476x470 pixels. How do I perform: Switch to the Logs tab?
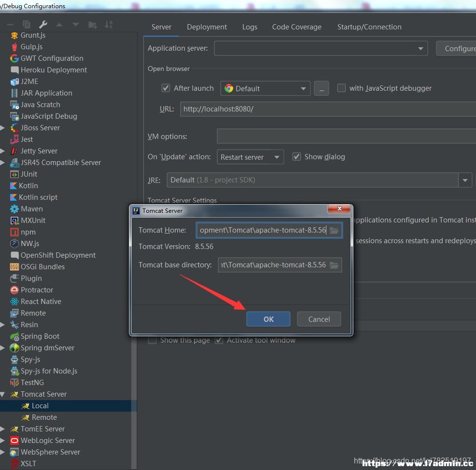(250, 27)
